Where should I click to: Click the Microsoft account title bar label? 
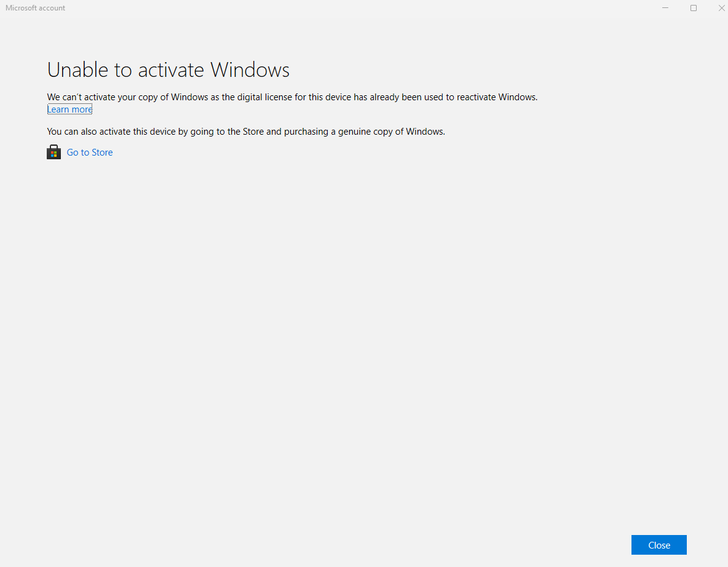(35, 8)
